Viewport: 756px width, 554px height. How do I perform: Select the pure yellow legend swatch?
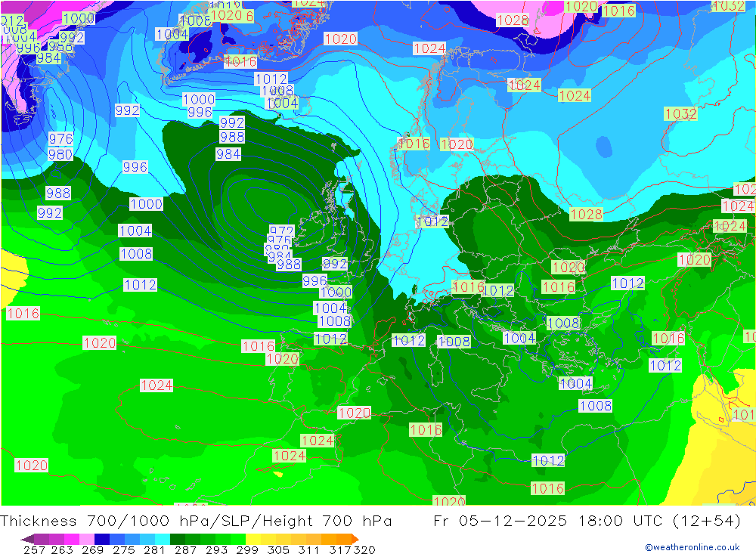253,539
